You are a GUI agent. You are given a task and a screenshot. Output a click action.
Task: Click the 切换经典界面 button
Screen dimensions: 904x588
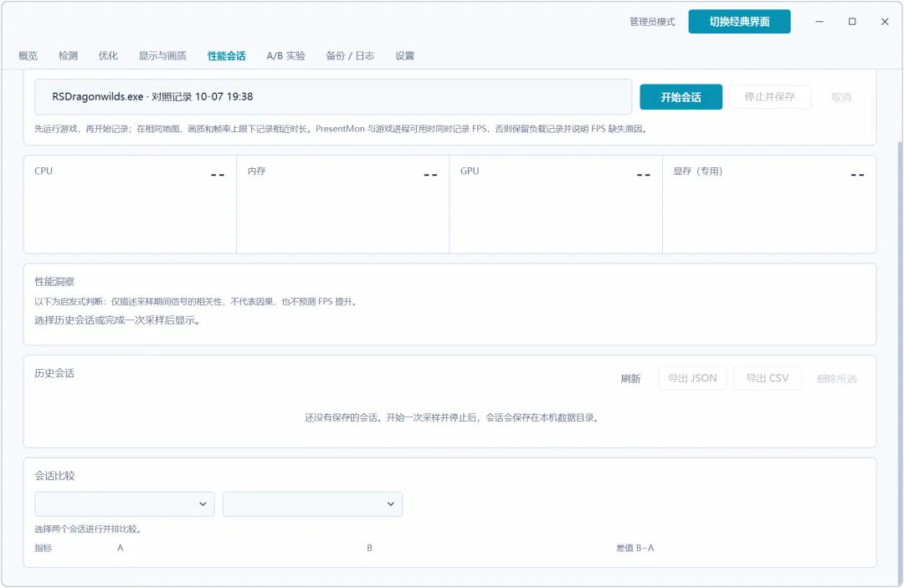tap(739, 22)
